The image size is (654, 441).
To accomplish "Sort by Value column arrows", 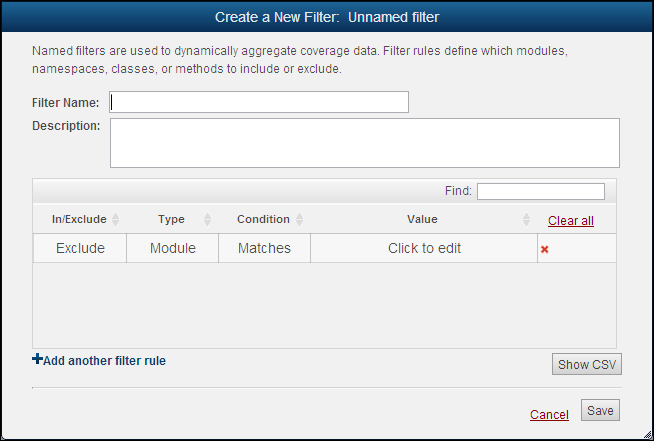I will coord(526,220).
